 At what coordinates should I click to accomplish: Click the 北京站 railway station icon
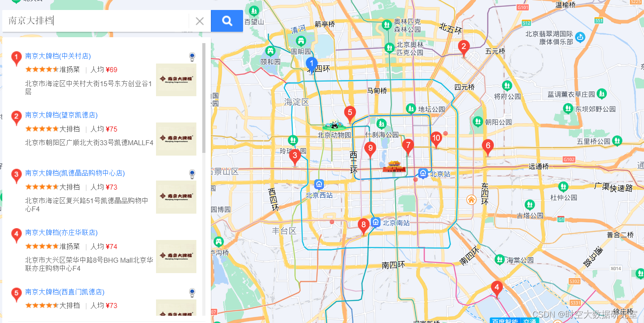point(423,173)
